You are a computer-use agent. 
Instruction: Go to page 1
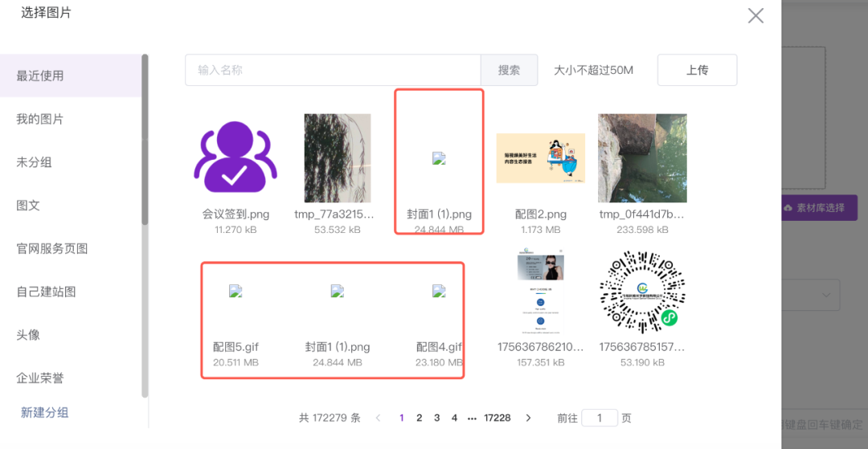[402, 418]
